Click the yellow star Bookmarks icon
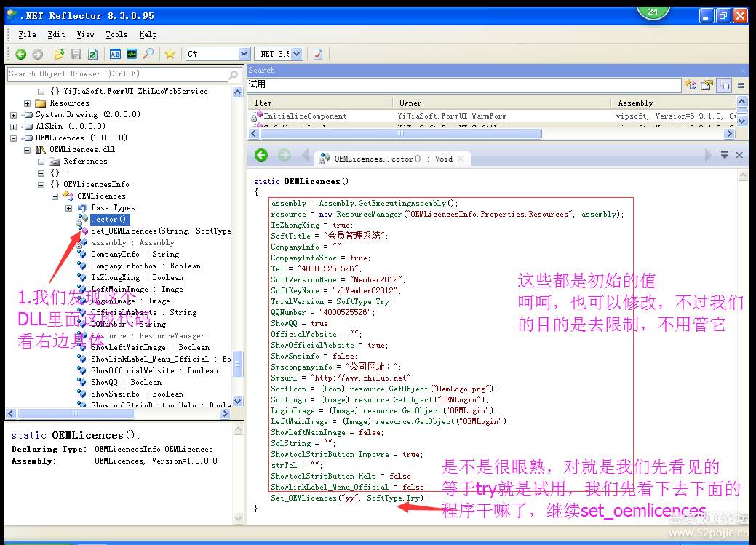The height and width of the screenshot is (545, 756). point(170,54)
